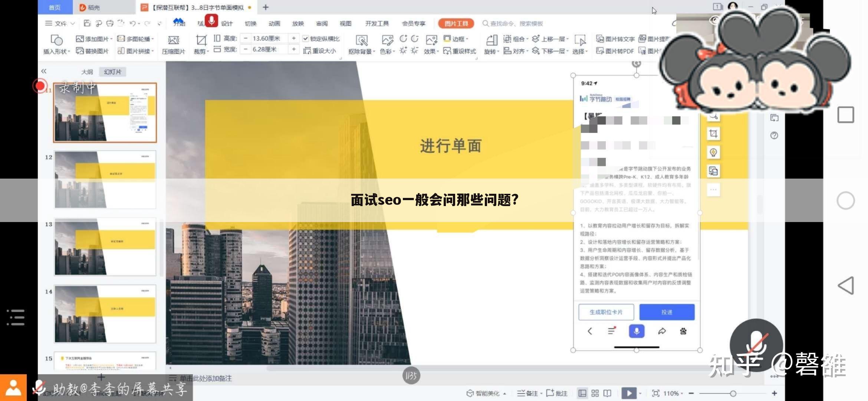Switch to Outline (大纲) pane tab
868x401 pixels.
coord(87,72)
